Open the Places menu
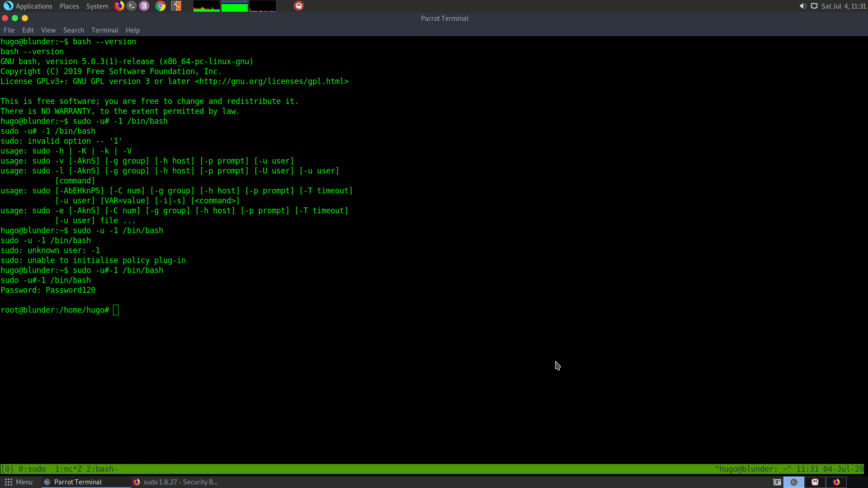The height and width of the screenshot is (488, 868). click(x=69, y=6)
